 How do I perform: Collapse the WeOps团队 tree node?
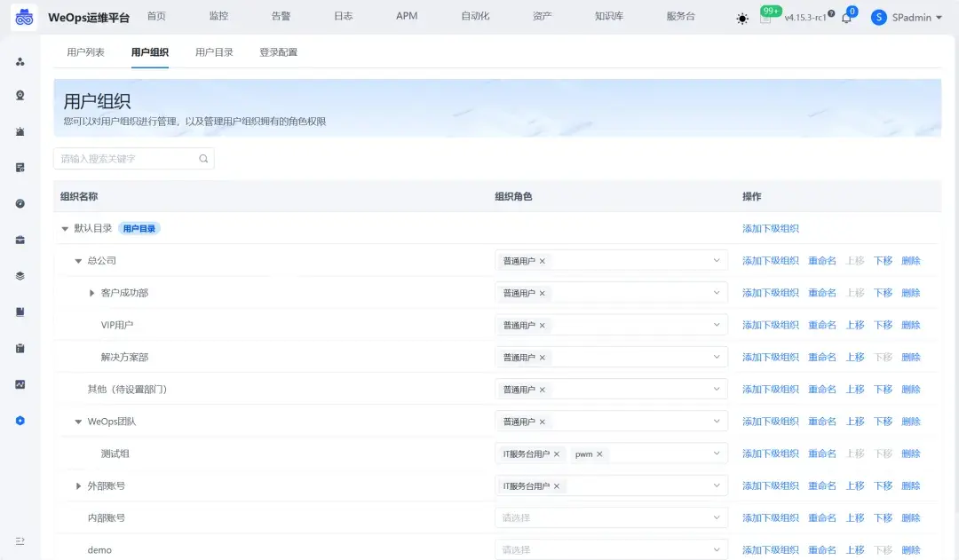[x=78, y=422]
